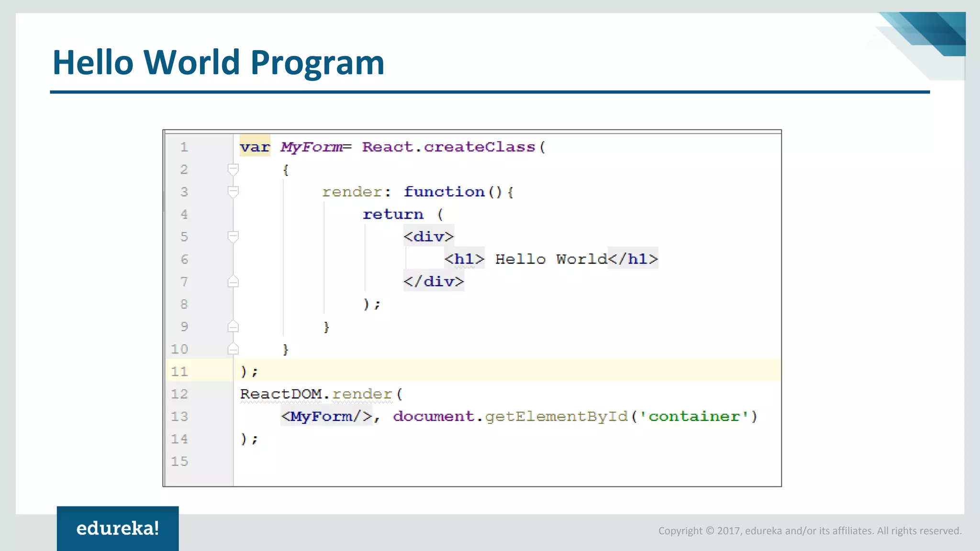The width and height of the screenshot is (980, 551).
Task: Click the fold end marker on line 7
Action: [x=233, y=281]
